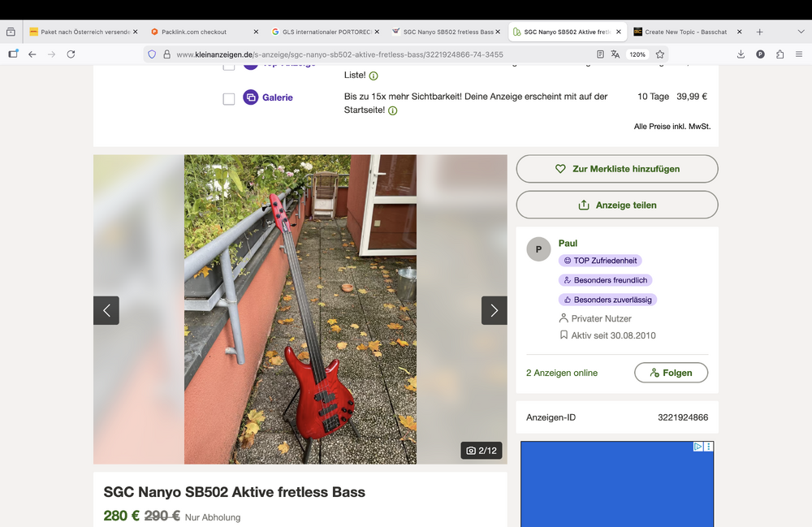
Task: Open the browser extensions puzzle icon
Action: 780,54
